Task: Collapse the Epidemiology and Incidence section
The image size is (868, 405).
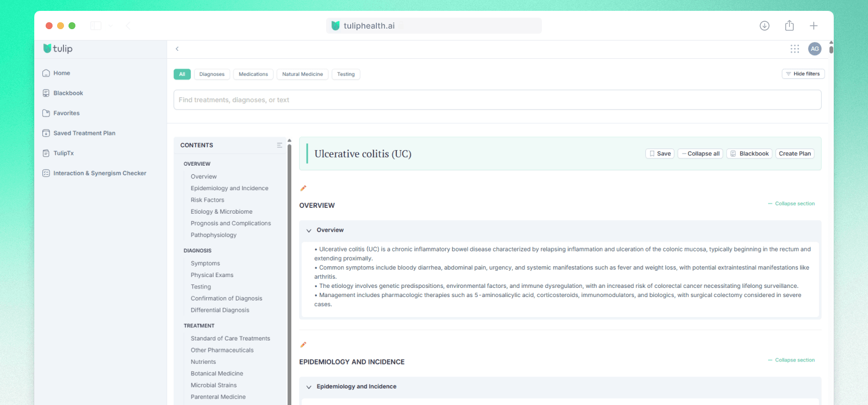Action: coord(791,360)
